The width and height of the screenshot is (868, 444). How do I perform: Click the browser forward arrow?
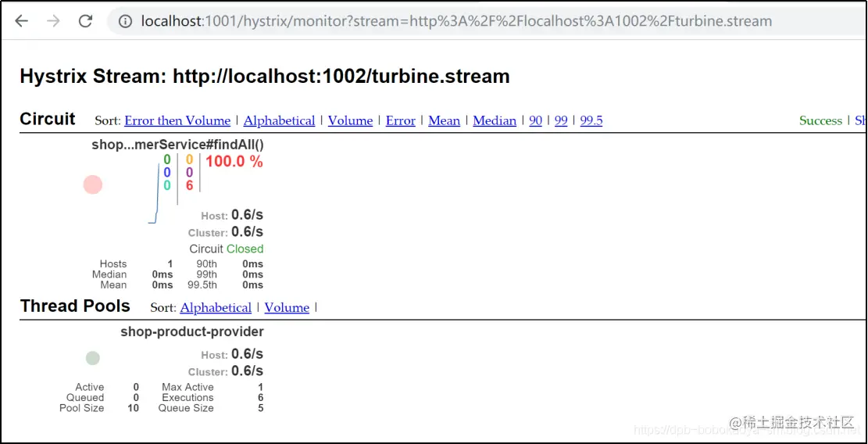point(53,22)
